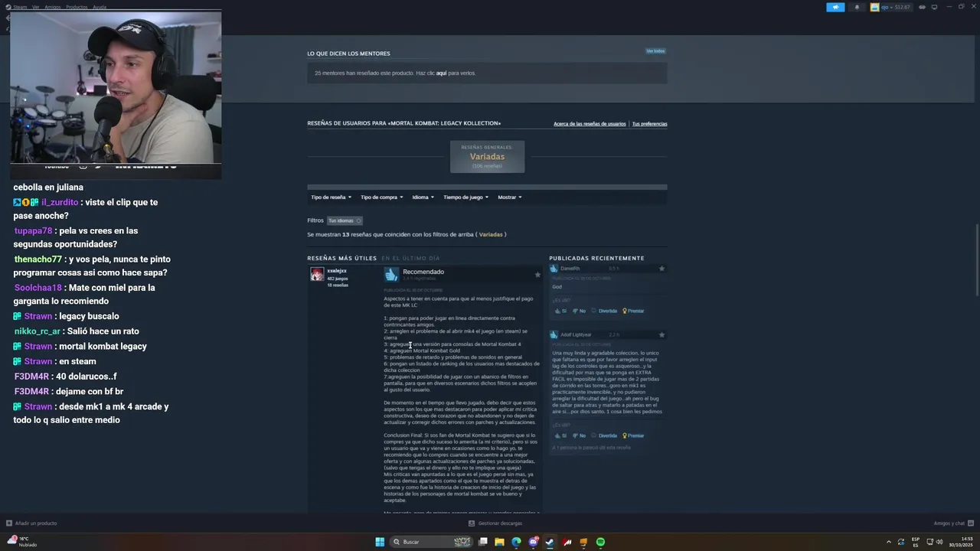Image resolution: width=980 pixels, height=551 pixels.
Task: Show hidden system tray icons chevron
Action: click(x=889, y=542)
